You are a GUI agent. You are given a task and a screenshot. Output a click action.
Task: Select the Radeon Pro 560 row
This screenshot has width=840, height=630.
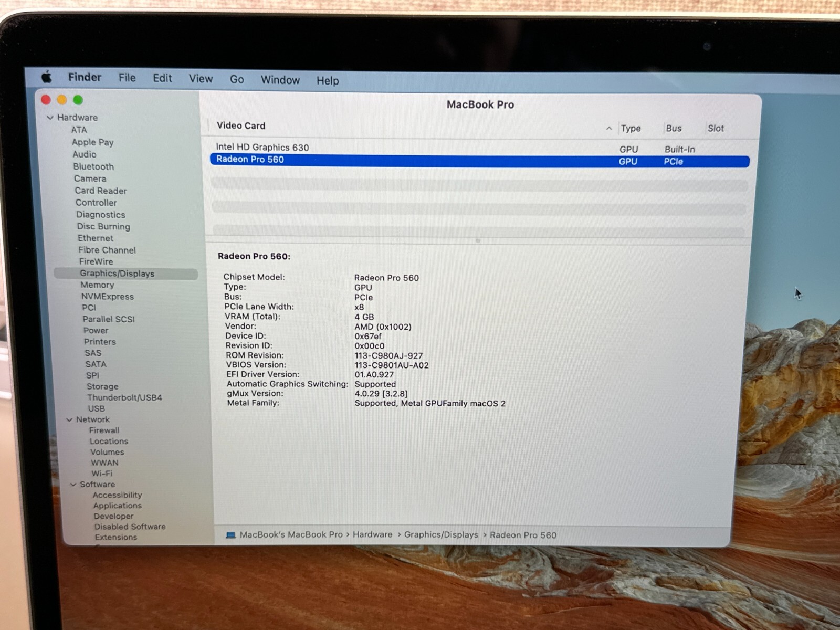[479, 160]
